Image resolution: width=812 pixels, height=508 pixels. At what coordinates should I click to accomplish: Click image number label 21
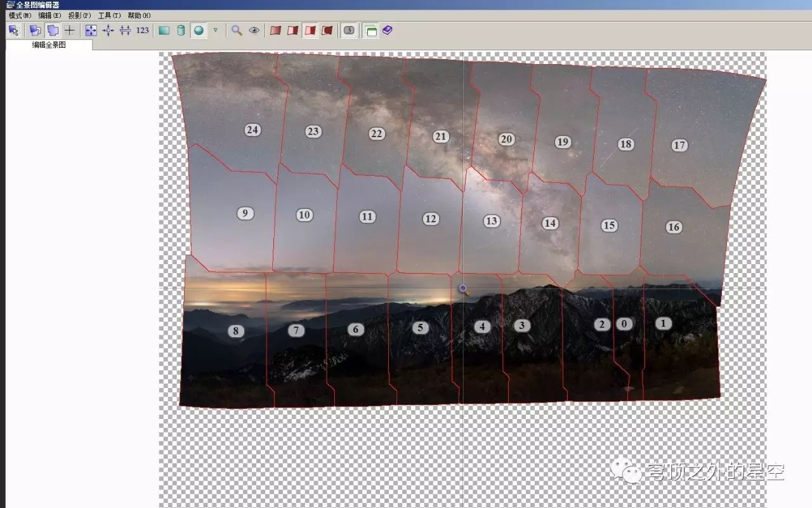(441, 137)
